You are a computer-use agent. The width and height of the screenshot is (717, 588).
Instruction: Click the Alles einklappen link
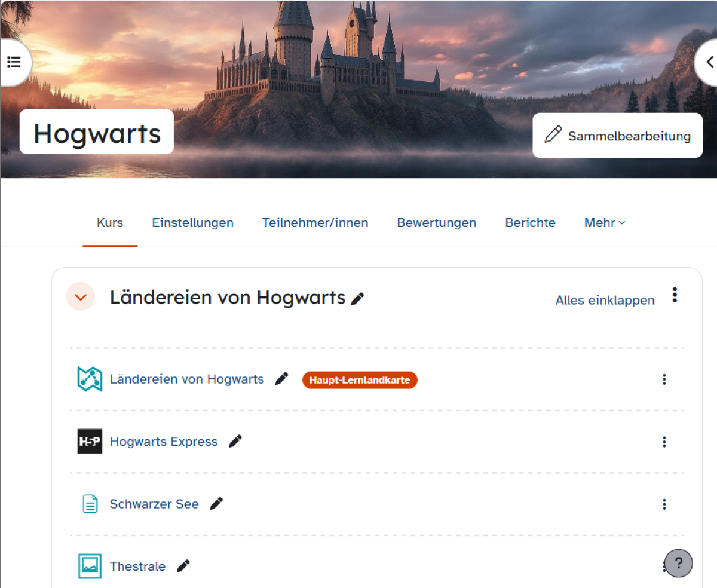click(605, 300)
